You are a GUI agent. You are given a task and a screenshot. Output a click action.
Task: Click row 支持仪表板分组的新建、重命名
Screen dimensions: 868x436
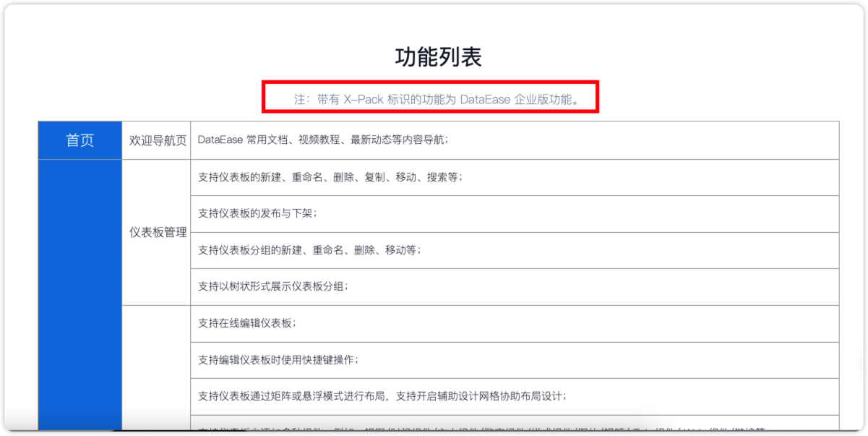[x=515, y=250]
